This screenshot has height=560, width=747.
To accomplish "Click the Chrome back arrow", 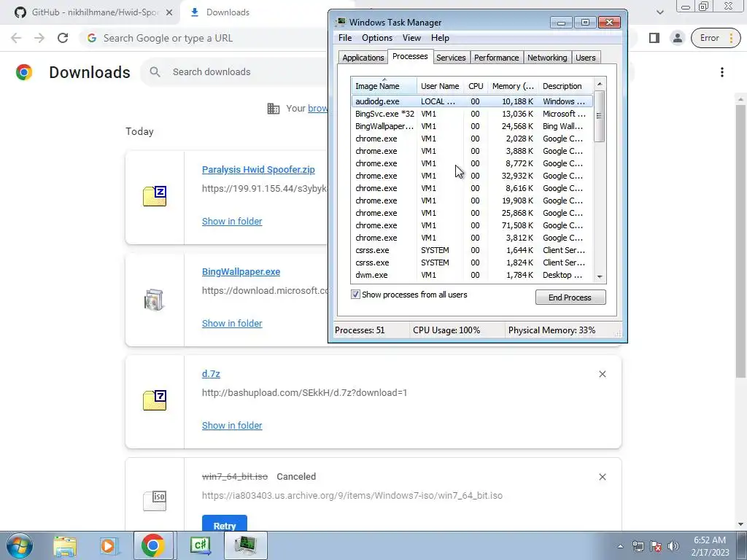I will [16, 38].
